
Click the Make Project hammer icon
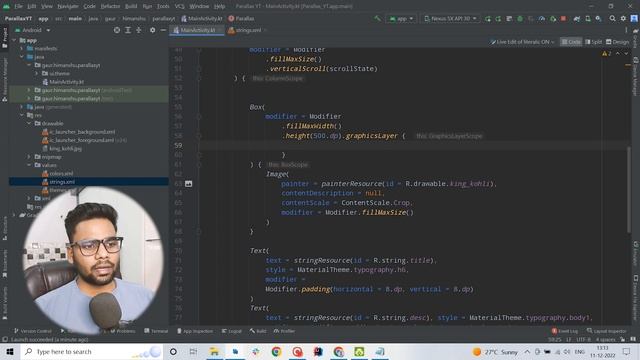click(x=377, y=18)
